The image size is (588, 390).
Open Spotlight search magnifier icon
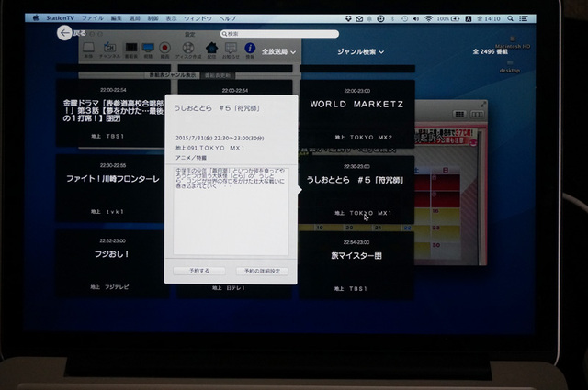(x=511, y=18)
